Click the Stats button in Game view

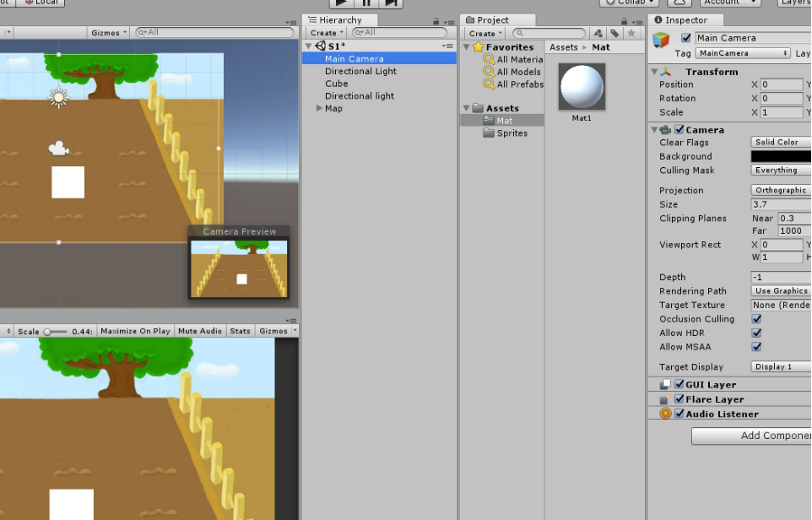coord(240,331)
